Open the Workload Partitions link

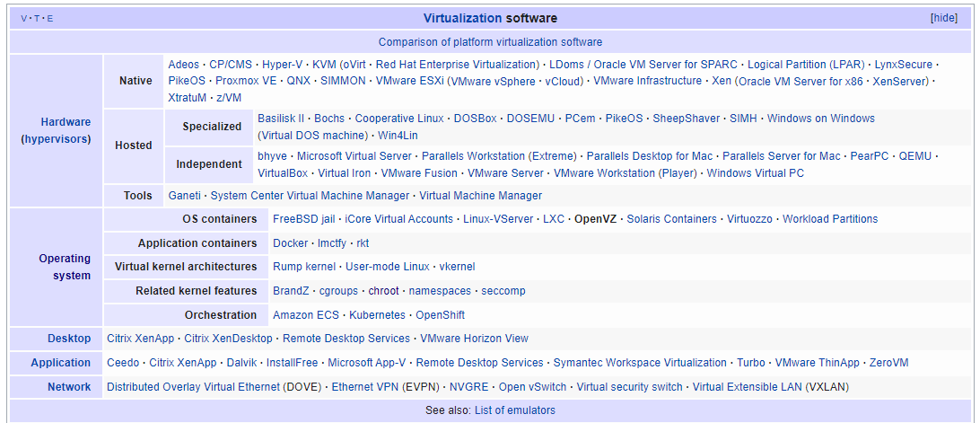(830, 219)
